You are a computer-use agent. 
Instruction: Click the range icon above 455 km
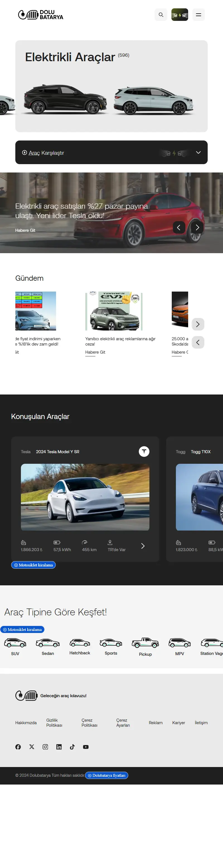(x=85, y=542)
